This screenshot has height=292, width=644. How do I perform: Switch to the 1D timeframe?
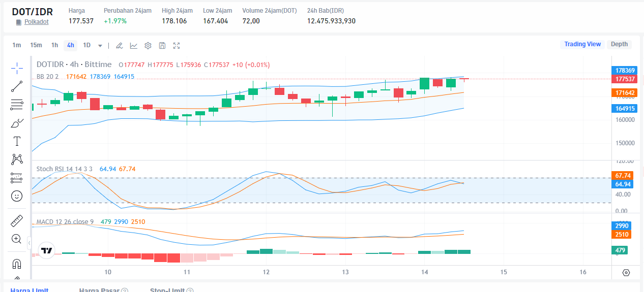point(87,45)
